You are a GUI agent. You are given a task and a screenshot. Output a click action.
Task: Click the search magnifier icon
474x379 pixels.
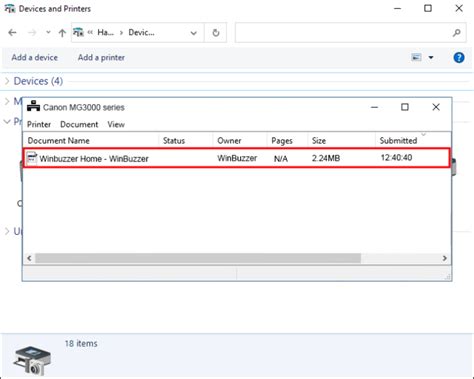(457, 33)
